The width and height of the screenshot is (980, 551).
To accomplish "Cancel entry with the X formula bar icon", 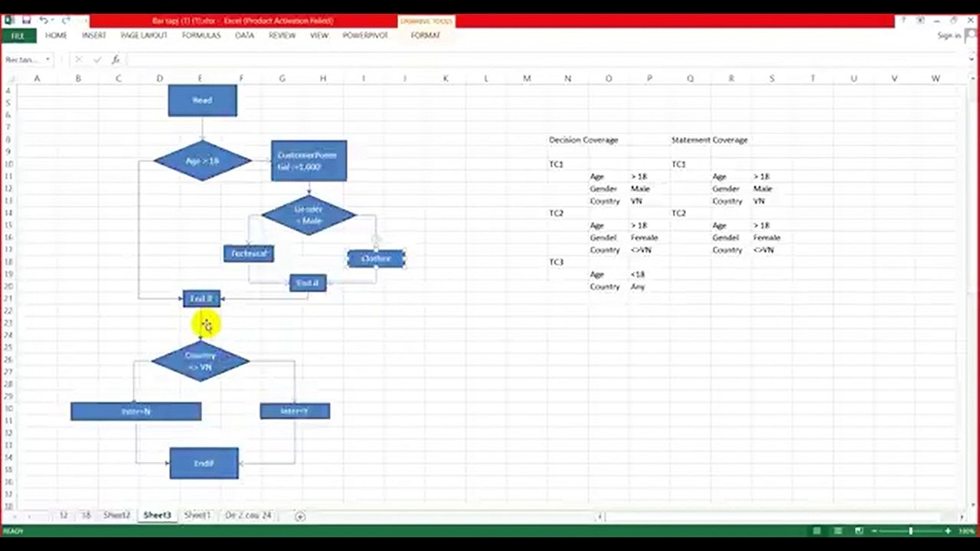I will [78, 60].
